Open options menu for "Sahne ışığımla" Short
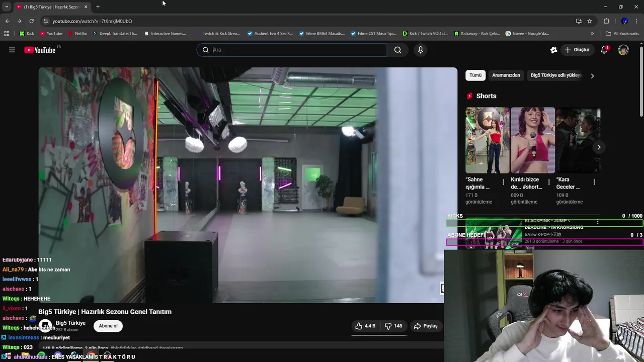644x362 pixels. pos(504,182)
